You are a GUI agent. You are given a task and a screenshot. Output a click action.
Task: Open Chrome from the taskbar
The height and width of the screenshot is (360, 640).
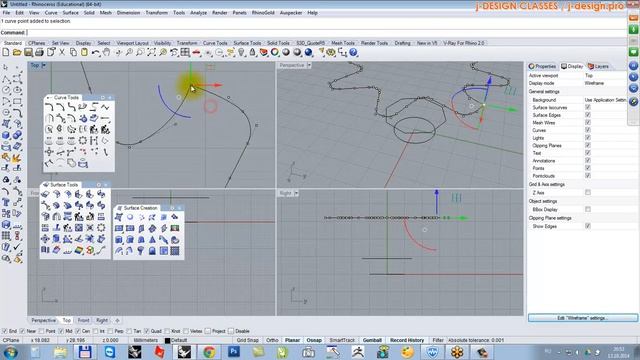(209, 351)
